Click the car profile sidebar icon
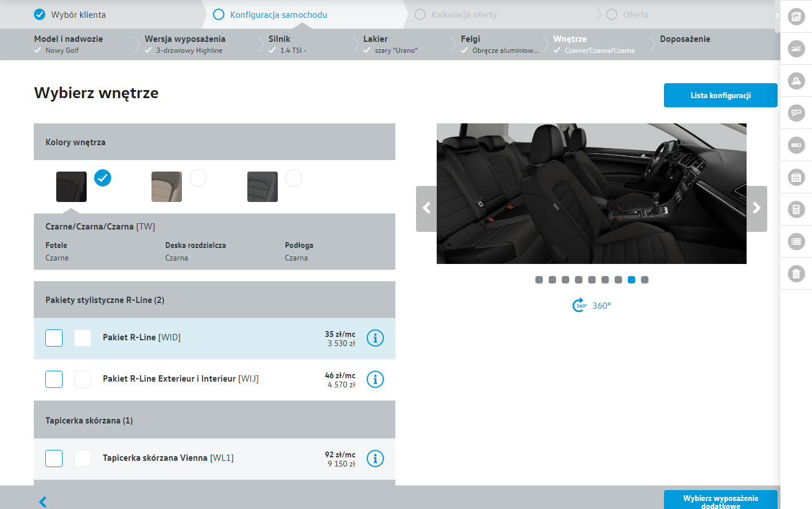Image resolution: width=812 pixels, height=509 pixels. point(796,49)
